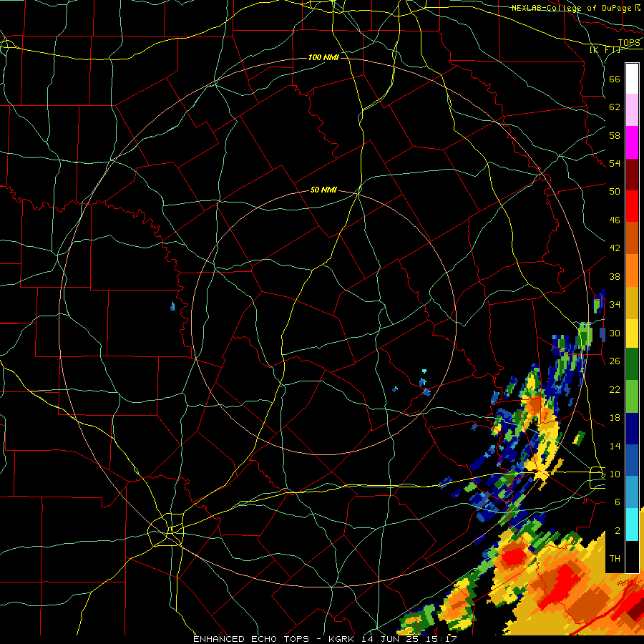Click the "NEXLAB-College of DuPage" credit text
Image resolution: width=644 pixels, height=644 pixels.
click(572, 8)
